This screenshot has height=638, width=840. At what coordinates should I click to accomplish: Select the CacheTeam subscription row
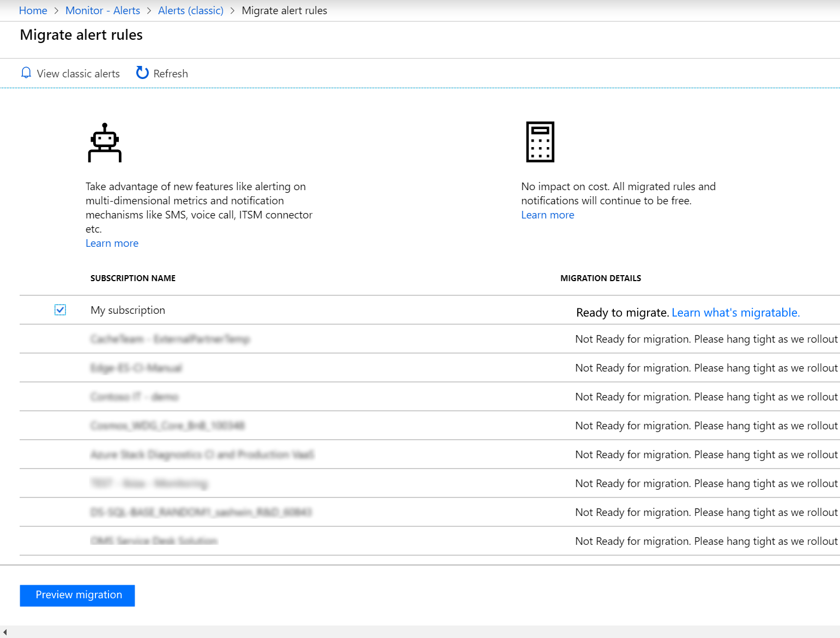[170, 338]
